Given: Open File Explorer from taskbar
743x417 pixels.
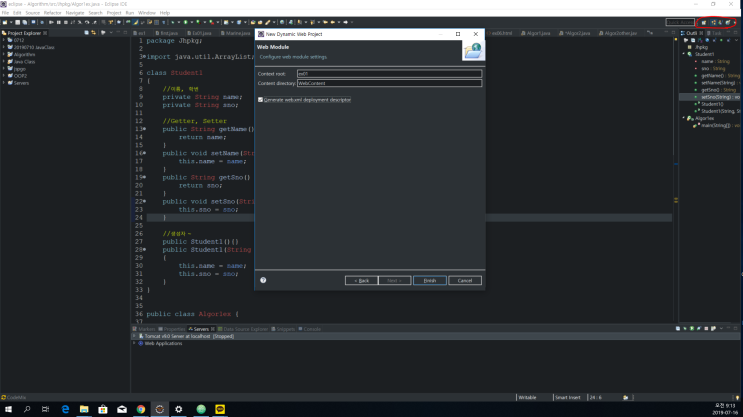Looking at the screenshot, I should pos(84,409).
